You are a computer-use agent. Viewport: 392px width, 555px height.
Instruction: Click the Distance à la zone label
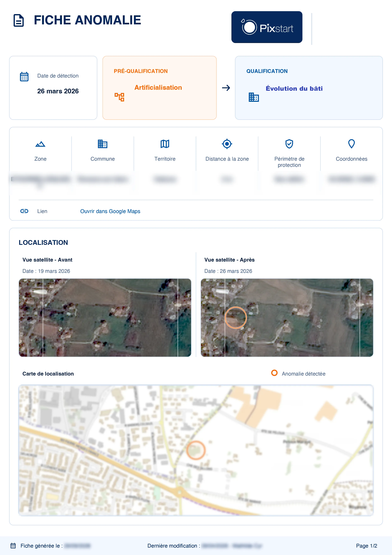click(x=227, y=159)
